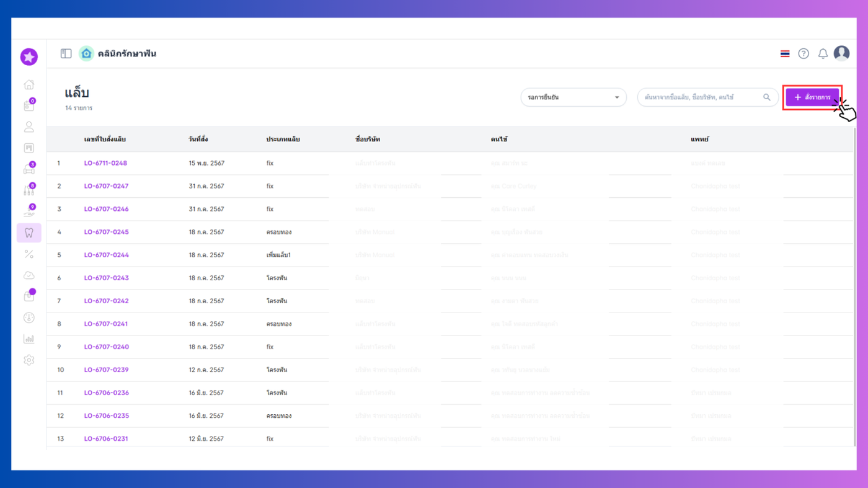Click the คลินิกรักษาฟัน clinic name
Viewport: 868px width, 488px height.
(x=127, y=54)
